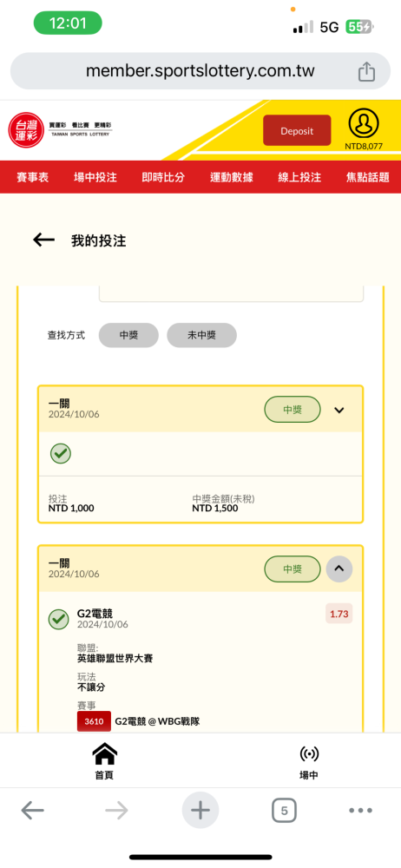Tap green check on first bet card

point(61,454)
